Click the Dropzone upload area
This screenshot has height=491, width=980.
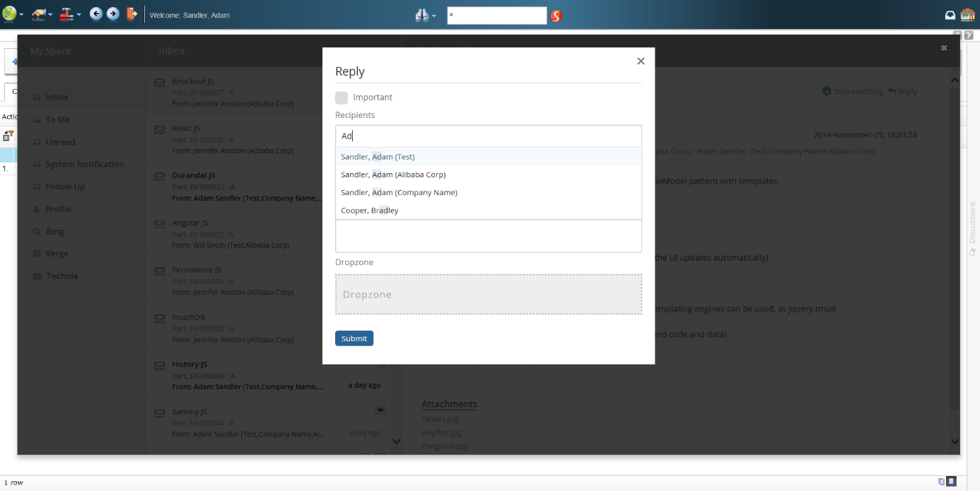pos(488,294)
